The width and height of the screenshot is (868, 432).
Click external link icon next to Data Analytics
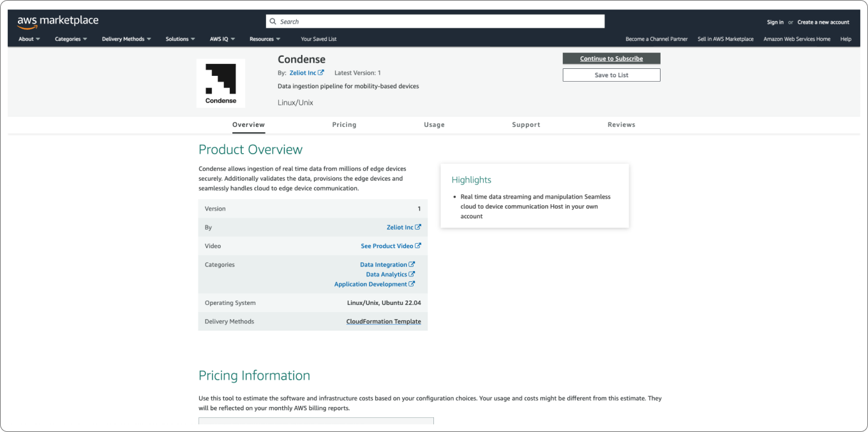[x=412, y=274]
